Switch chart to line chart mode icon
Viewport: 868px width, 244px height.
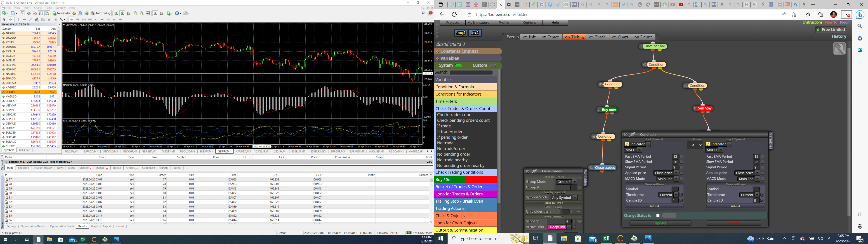[128, 13]
